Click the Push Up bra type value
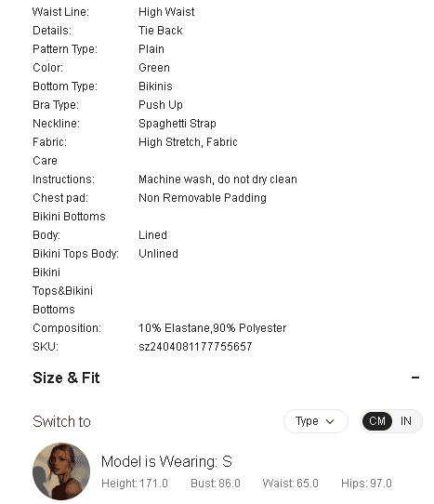 [161, 105]
